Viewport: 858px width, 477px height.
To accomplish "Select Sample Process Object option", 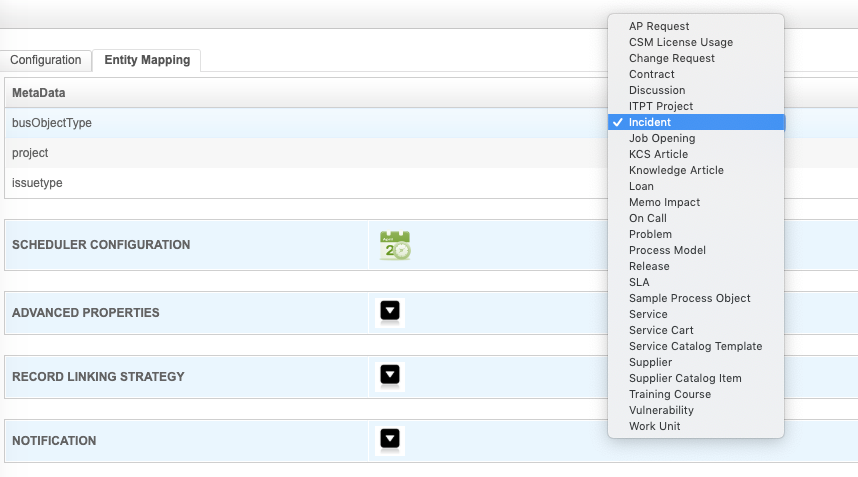I will 696,298.
